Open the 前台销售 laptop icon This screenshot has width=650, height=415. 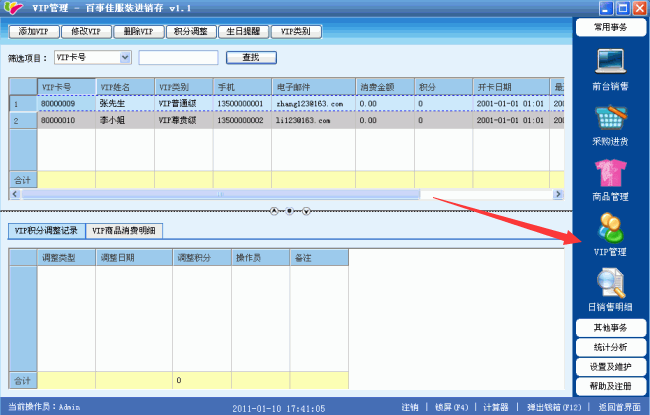[610, 61]
